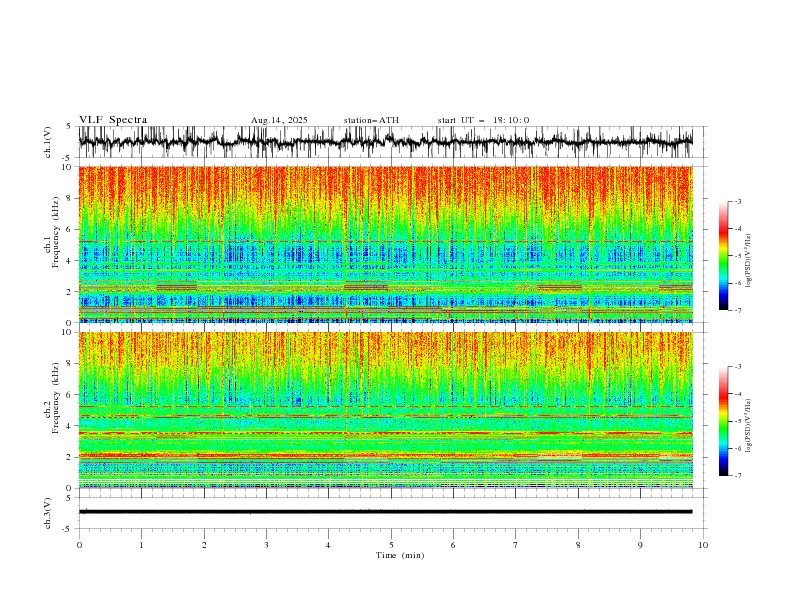Screen dimensions: 792x612
Task: Click the "-3" label on ch.1 color bar
Action: [x=738, y=201]
